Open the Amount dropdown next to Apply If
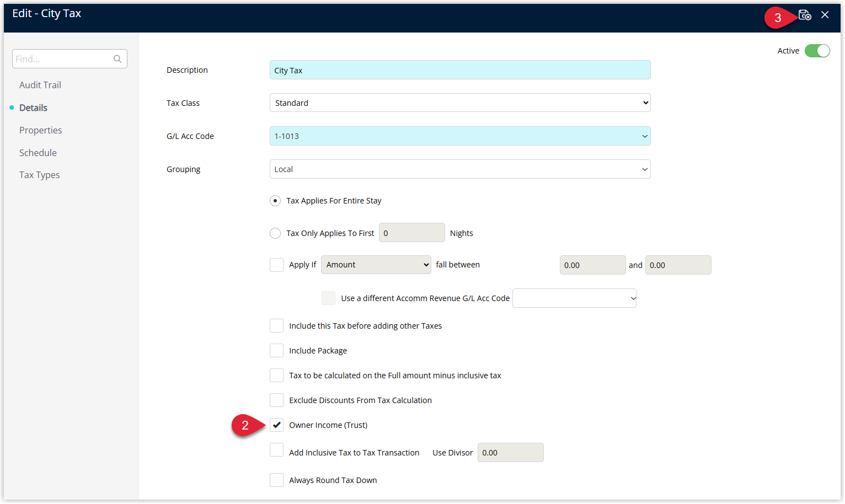Image resolution: width=845 pixels, height=504 pixels. coord(376,265)
